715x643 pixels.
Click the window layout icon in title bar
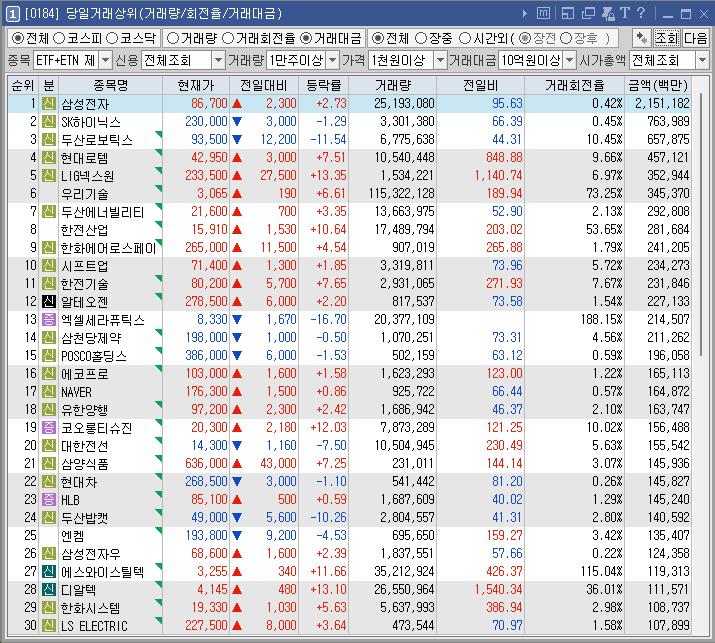[x=568, y=13]
